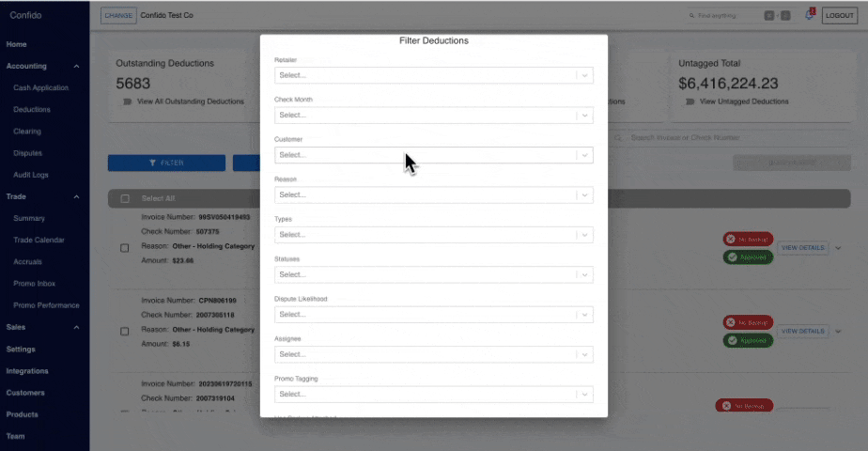Click the Confido logo

click(x=25, y=15)
